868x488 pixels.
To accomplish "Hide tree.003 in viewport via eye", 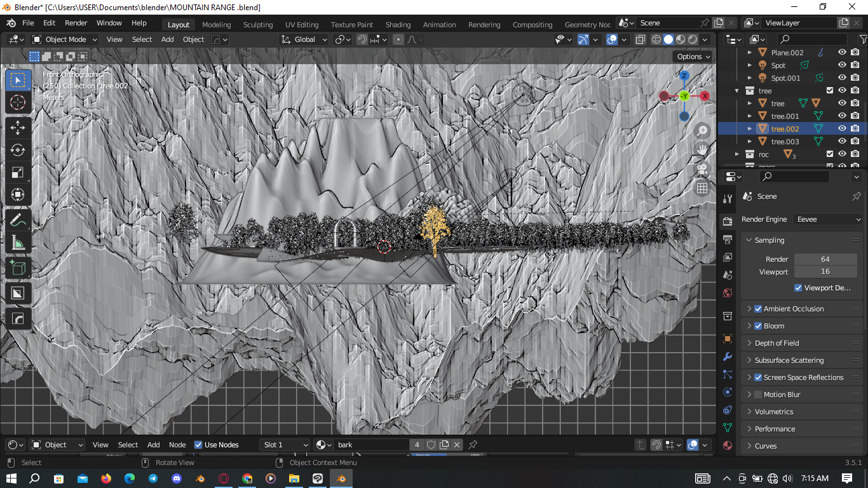I will pos(842,141).
